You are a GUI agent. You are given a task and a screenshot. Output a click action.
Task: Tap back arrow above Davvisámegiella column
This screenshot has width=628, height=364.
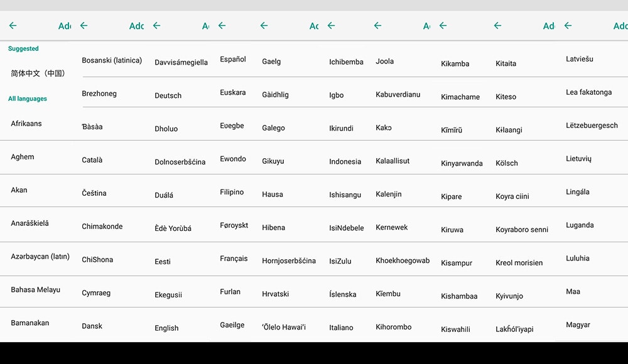156,26
